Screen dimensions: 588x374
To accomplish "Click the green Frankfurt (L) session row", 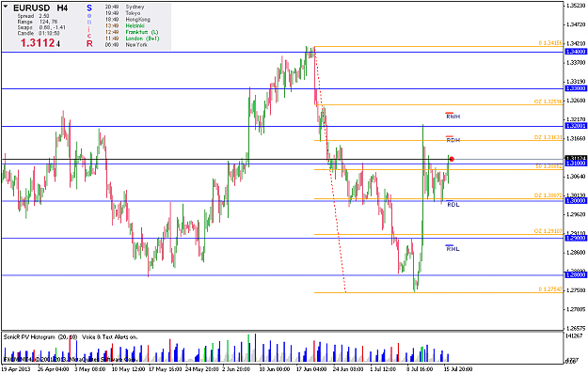I will point(132,32).
